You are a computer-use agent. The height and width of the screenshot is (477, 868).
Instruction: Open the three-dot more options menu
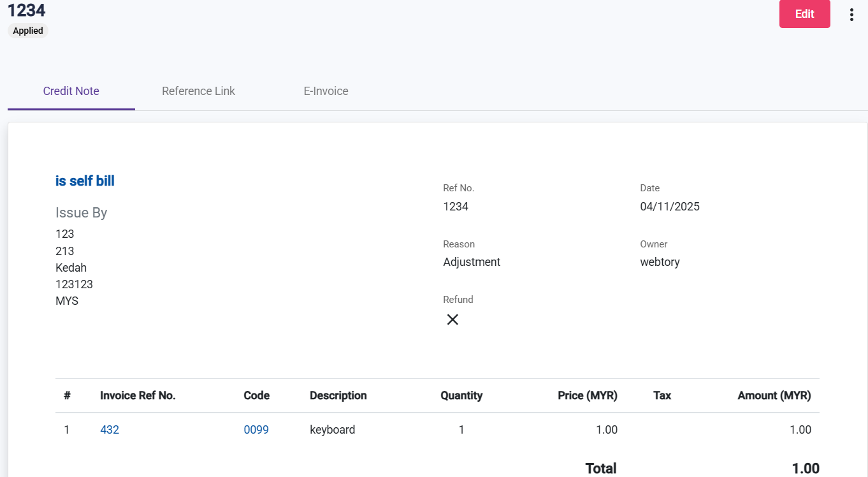pos(851,15)
